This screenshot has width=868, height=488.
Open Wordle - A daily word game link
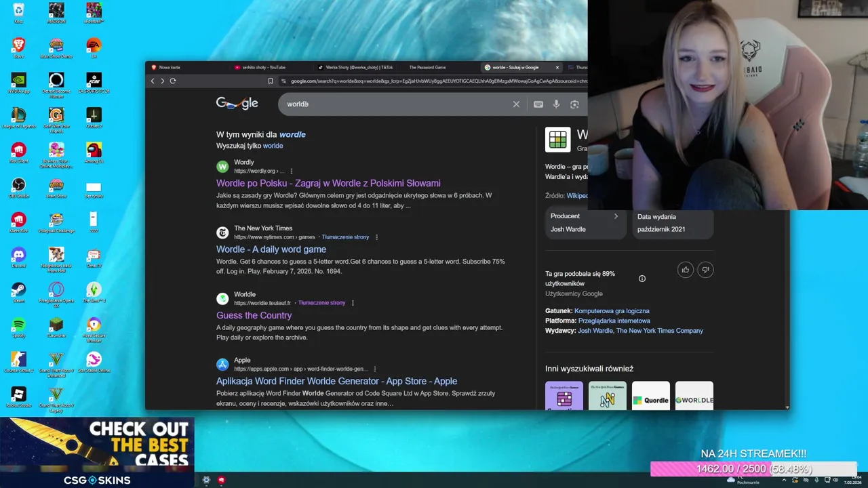[x=271, y=249]
